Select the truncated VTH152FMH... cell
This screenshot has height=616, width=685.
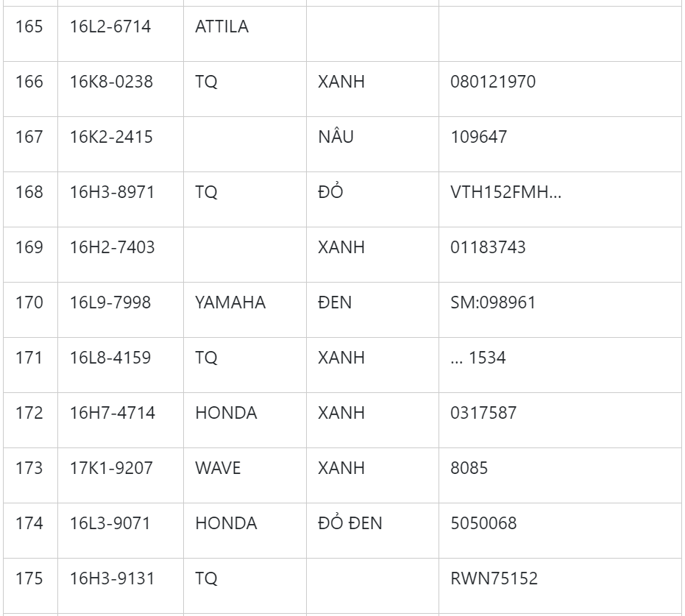pos(505,192)
